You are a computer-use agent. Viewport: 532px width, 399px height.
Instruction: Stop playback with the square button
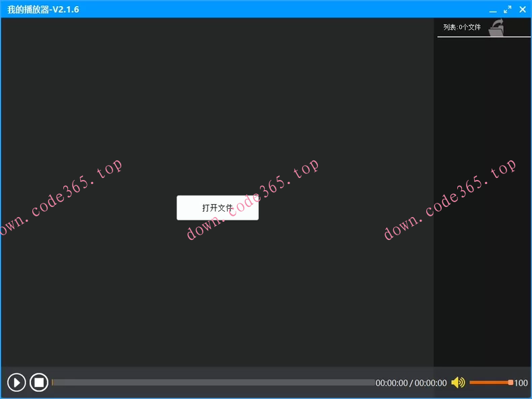point(39,382)
